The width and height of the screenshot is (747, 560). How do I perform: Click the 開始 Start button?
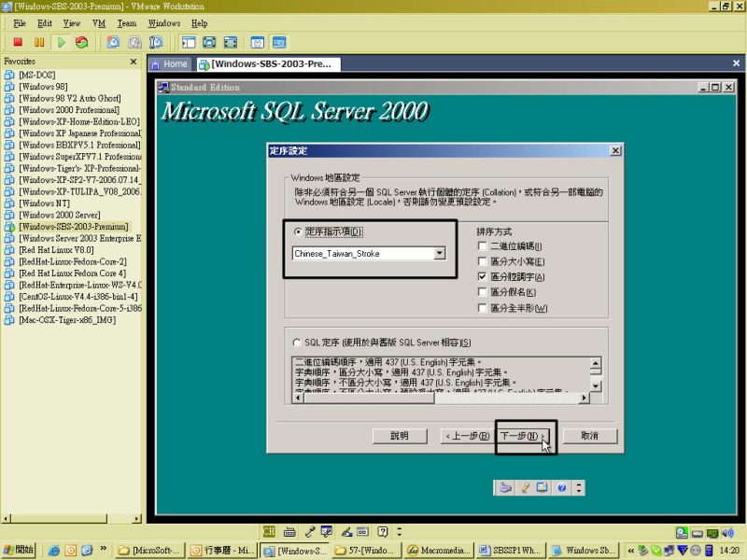click(x=19, y=550)
